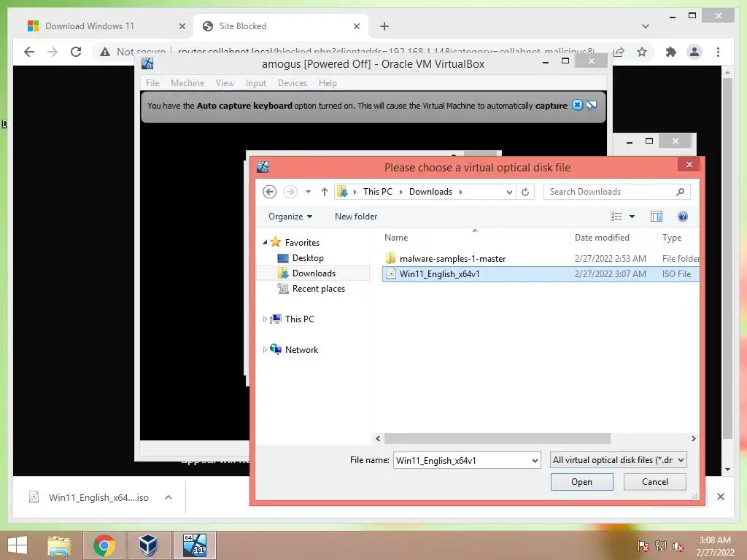This screenshot has height=560, width=747.
Task: Expand the This PC tree node
Action: 265,319
